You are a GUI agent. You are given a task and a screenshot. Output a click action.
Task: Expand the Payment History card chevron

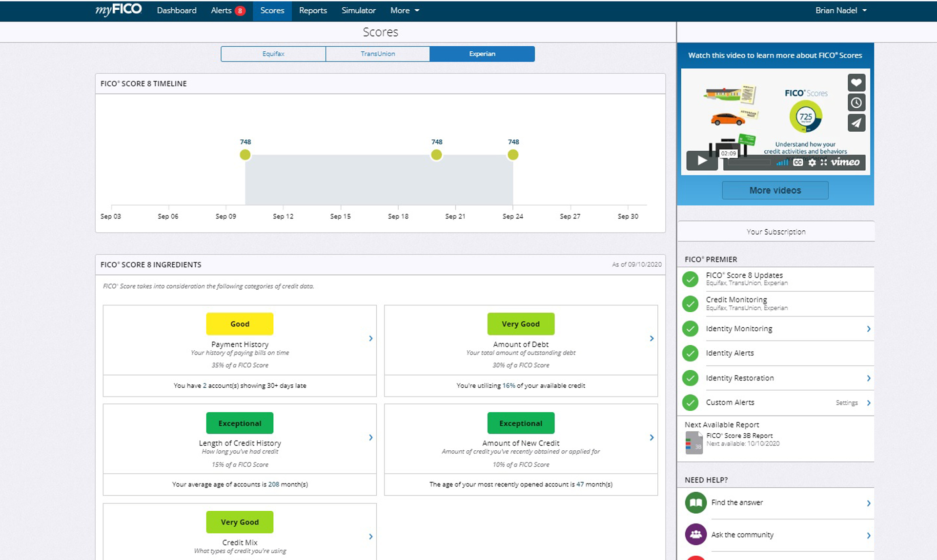tap(371, 338)
